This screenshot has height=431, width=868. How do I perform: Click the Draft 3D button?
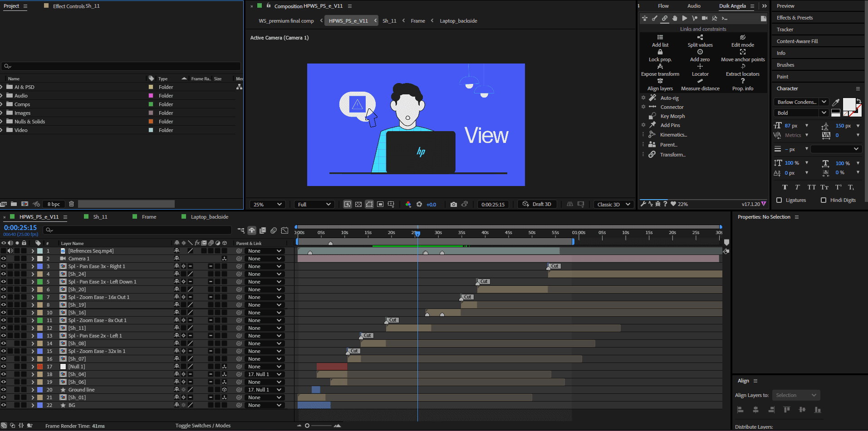coord(537,204)
